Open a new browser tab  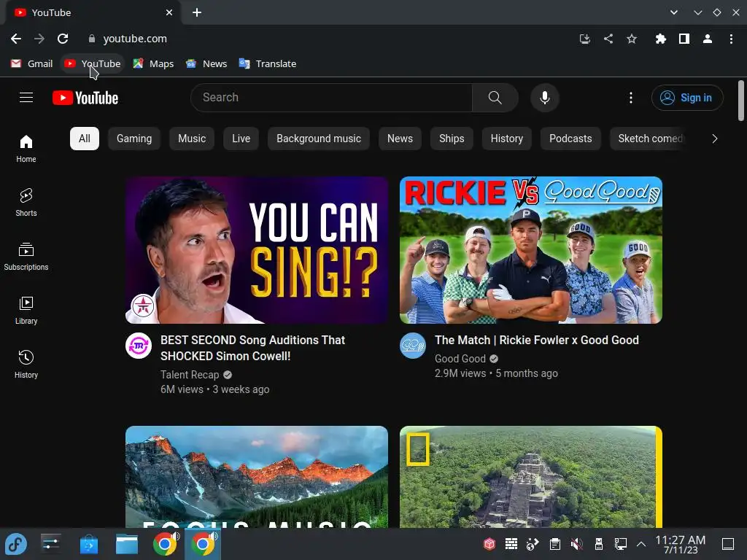[x=197, y=12]
